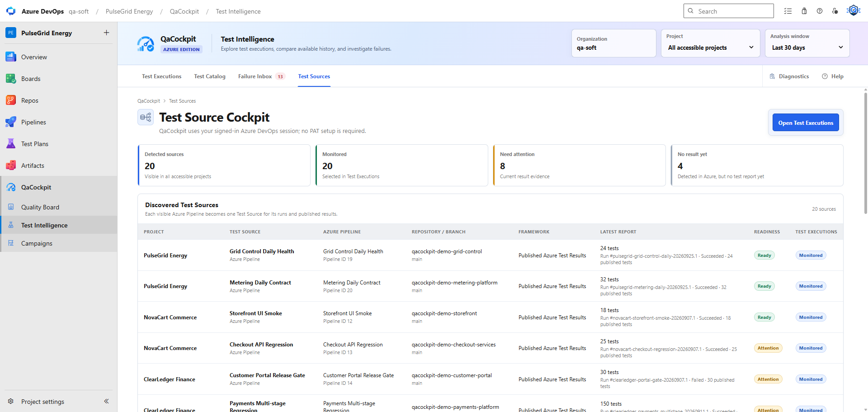Open Artifacts in the sidebar

coord(33,166)
